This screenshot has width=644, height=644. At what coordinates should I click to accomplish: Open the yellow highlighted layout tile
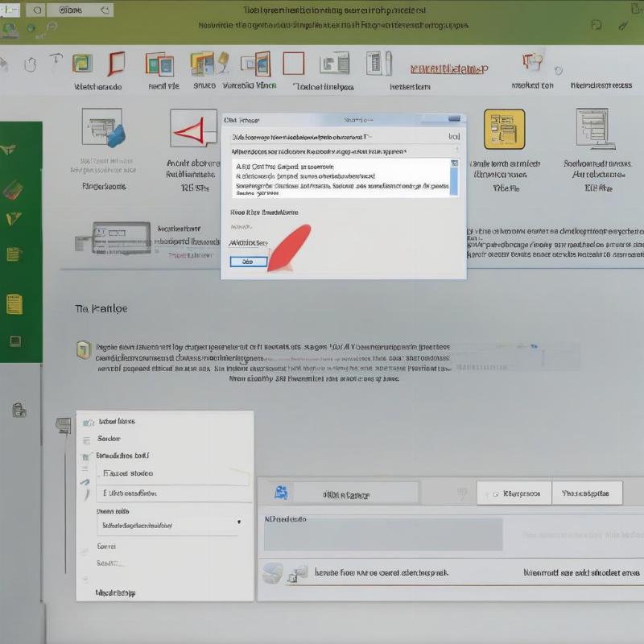pyautogui.click(x=504, y=129)
